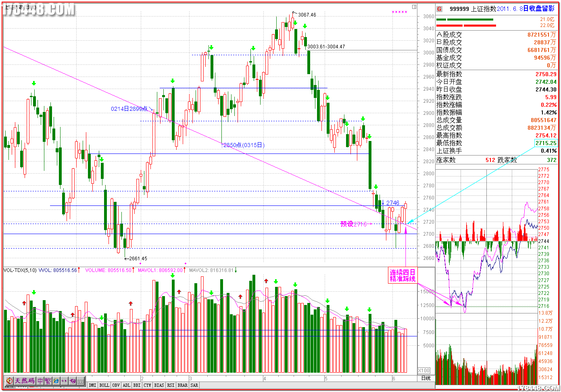This screenshot has height=392, width=561.
Task: Click the 跌家数 count 372
Action: pos(552,160)
